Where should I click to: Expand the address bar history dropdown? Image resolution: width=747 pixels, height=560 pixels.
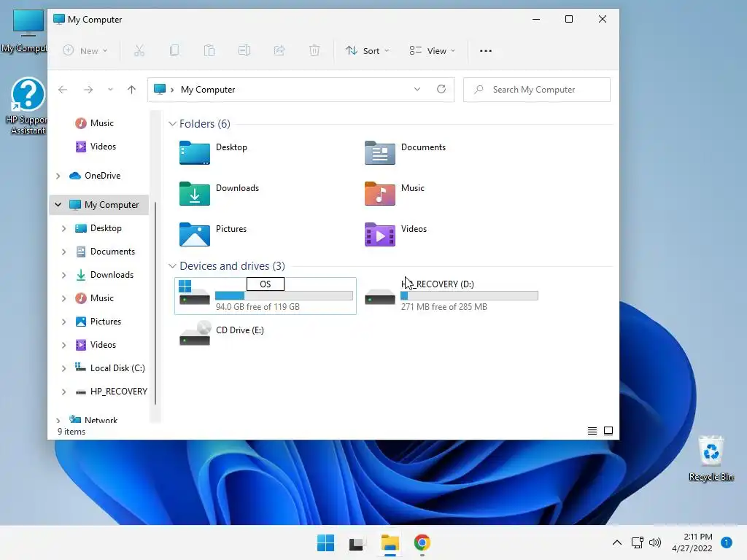coord(417,89)
